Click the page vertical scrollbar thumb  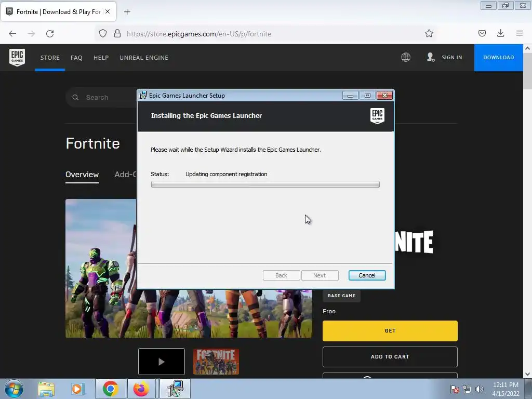click(527, 71)
